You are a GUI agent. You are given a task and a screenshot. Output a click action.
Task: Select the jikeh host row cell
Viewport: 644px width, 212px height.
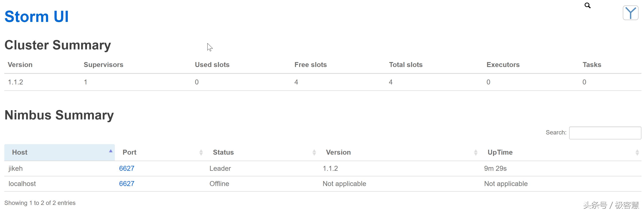pos(15,169)
